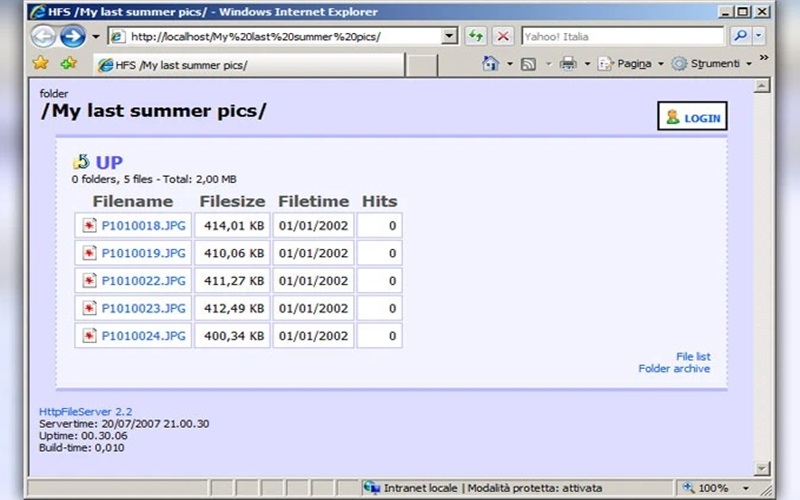The height and width of the screenshot is (500, 800).
Task: Click the 400,34 KB filesize cell
Action: tap(232, 336)
